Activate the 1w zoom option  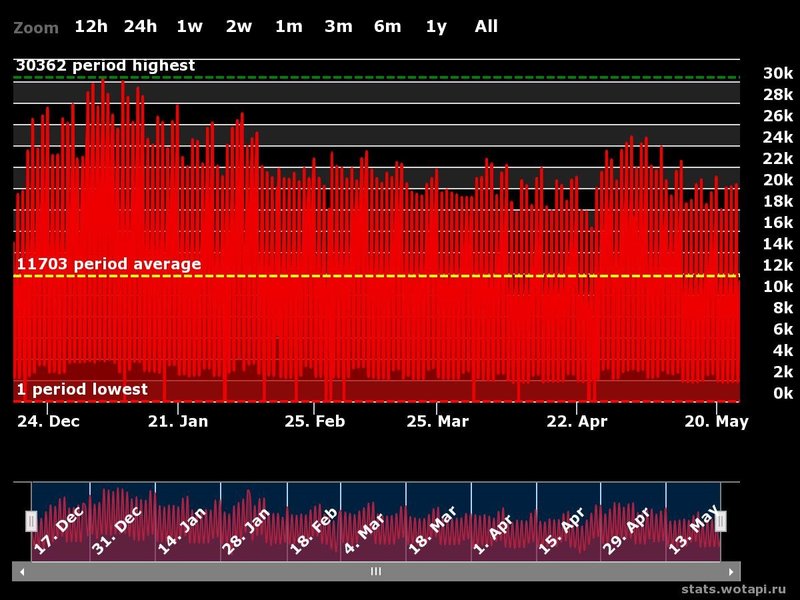tap(189, 27)
